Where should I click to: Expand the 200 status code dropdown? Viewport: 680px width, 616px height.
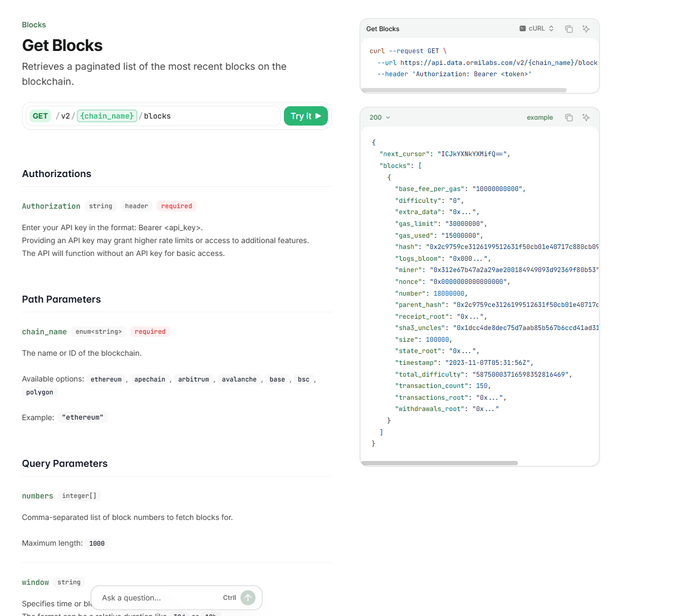click(379, 117)
